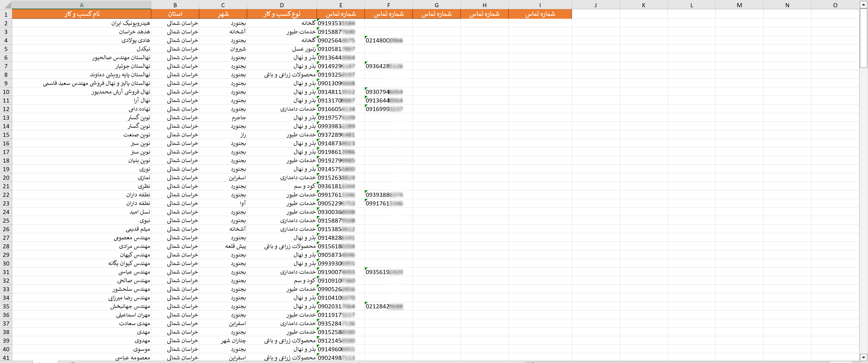
Task: Select column B header
Action: click(x=175, y=5)
